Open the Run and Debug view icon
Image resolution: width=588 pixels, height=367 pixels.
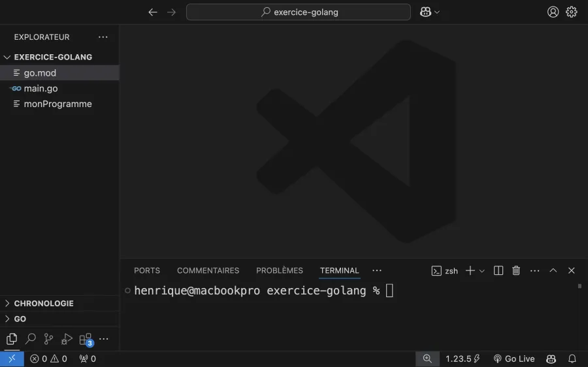point(67,339)
